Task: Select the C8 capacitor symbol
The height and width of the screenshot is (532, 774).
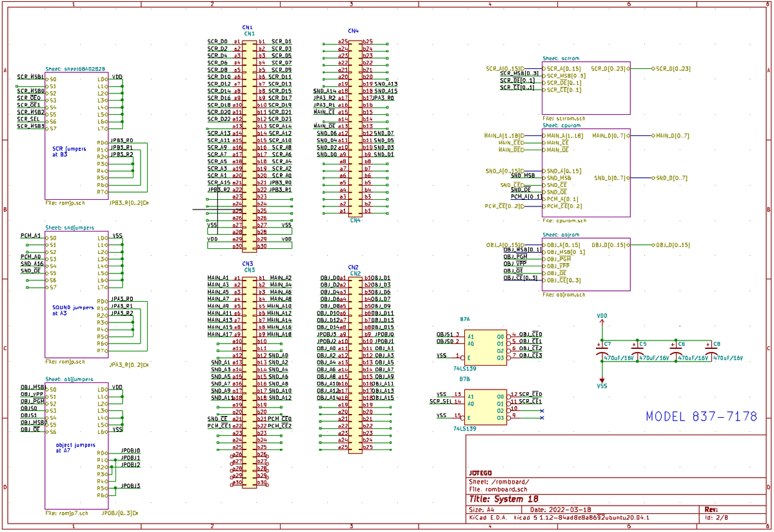Action: point(712,351)
